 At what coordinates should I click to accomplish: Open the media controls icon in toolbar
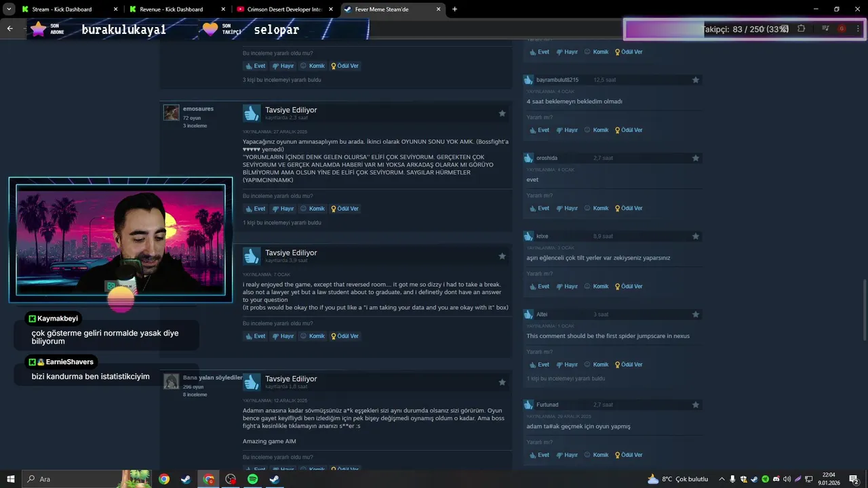click(825, 28)
